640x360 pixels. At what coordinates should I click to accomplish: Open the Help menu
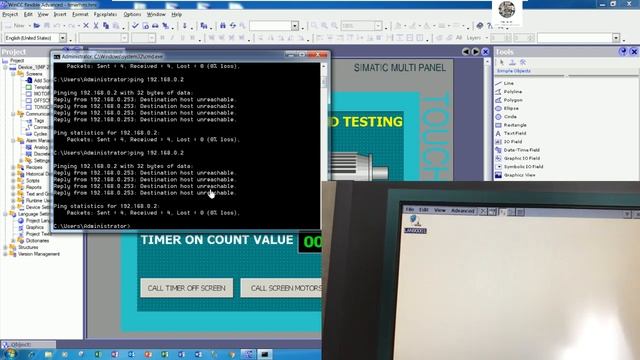pyautogui.click(x=176, y=14)
